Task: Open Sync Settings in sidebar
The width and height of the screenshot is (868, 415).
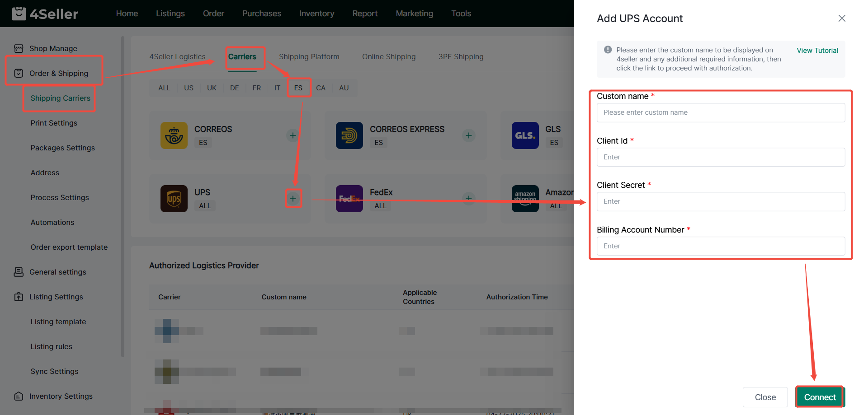Action: [55, 371]
